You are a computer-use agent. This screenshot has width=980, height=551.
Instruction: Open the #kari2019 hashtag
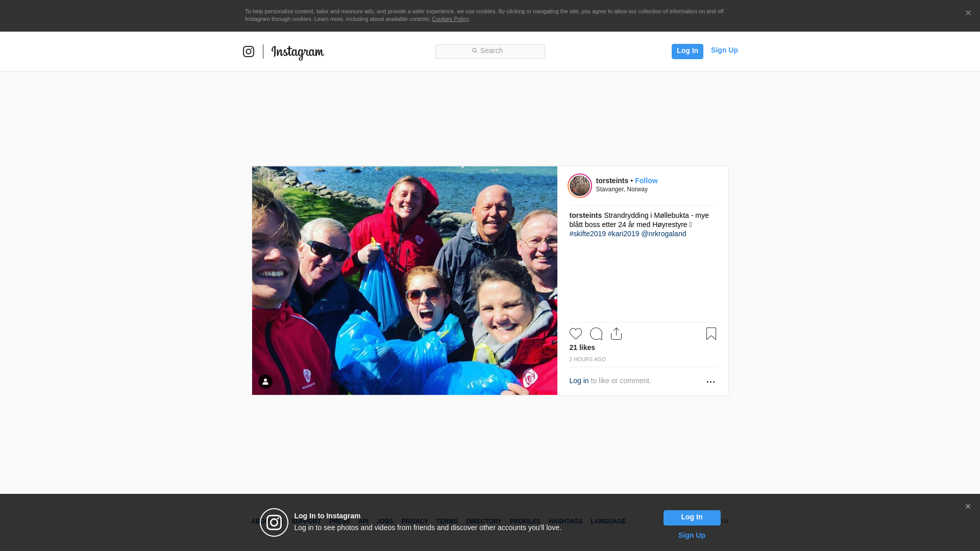click(x=623, y=234)
